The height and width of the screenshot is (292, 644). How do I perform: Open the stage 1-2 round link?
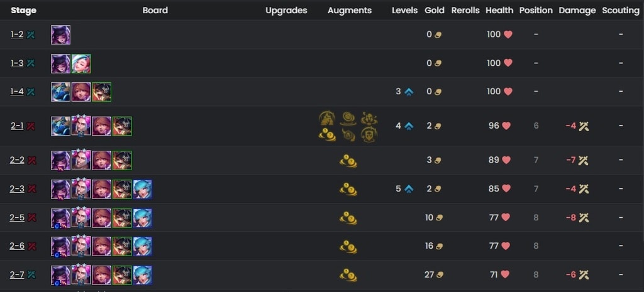[17, 35]
